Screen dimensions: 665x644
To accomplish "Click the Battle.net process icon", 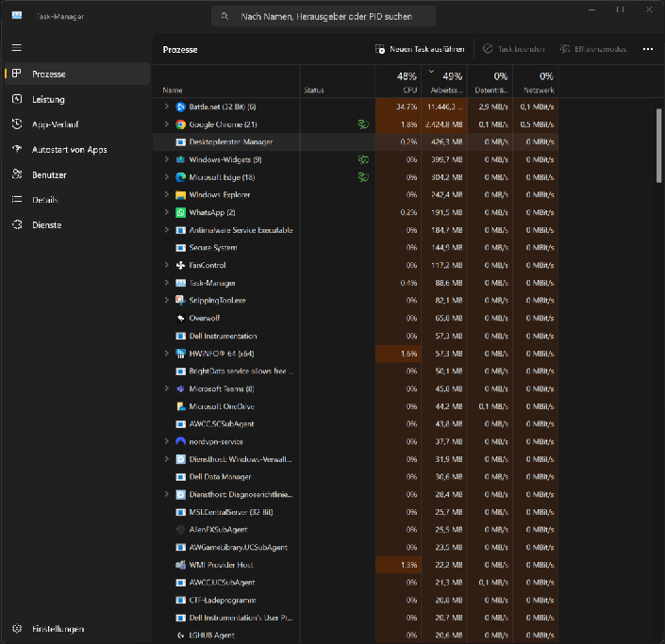I will 181,107.
